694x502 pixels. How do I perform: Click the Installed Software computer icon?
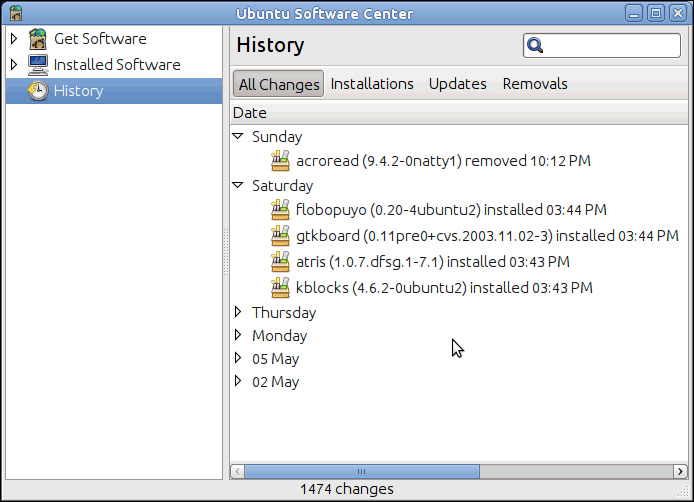(x=38, y=65)
